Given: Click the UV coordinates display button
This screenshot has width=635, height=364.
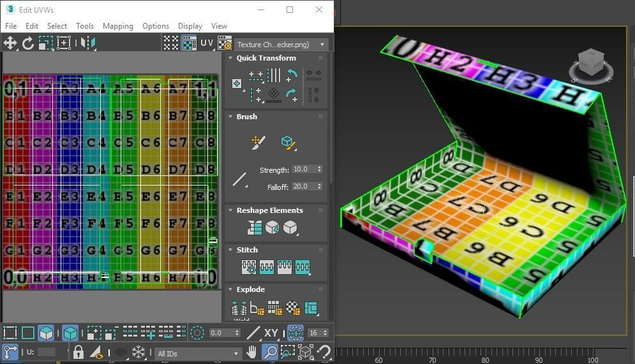Looking at the screenshot, I should pos(207,43).
